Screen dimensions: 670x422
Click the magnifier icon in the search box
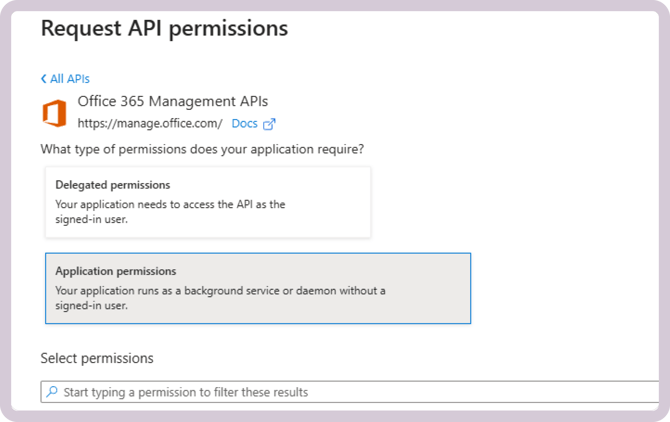click(x=52, y=391)
